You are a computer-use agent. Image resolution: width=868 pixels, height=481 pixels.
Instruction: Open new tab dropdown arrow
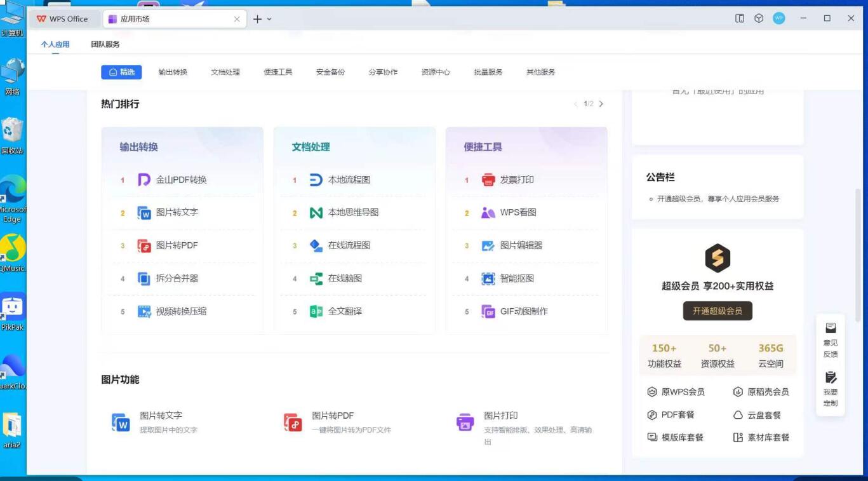click(x=269, y=19)
